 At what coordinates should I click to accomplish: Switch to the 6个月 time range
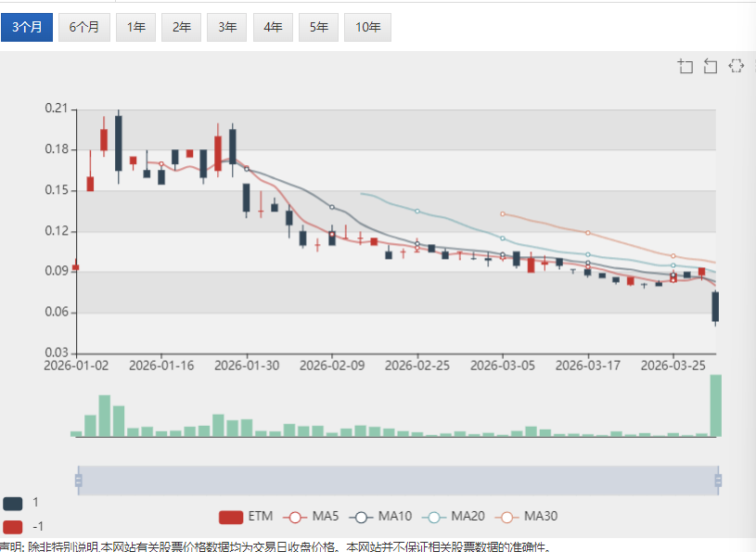click(x=84, y=27)
